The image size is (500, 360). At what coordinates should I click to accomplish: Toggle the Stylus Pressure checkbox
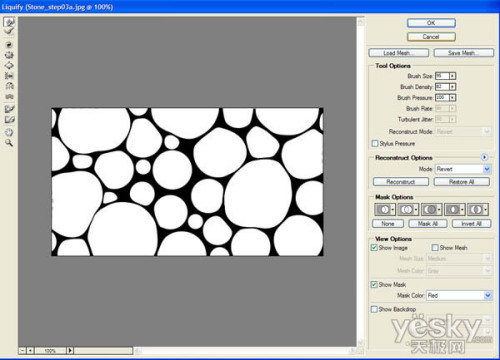(x=375, y=143)
